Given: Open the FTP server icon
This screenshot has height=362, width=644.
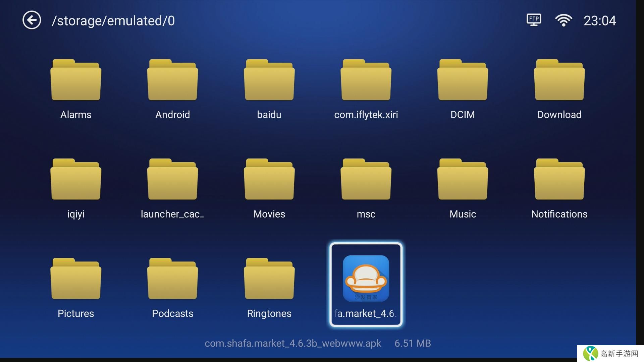Looking at the screenshot, I should (x=534, y=20).
